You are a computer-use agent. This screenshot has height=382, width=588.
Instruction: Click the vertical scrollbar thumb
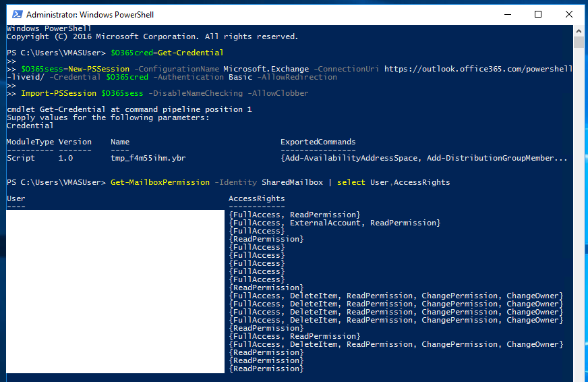coord(579,42)
